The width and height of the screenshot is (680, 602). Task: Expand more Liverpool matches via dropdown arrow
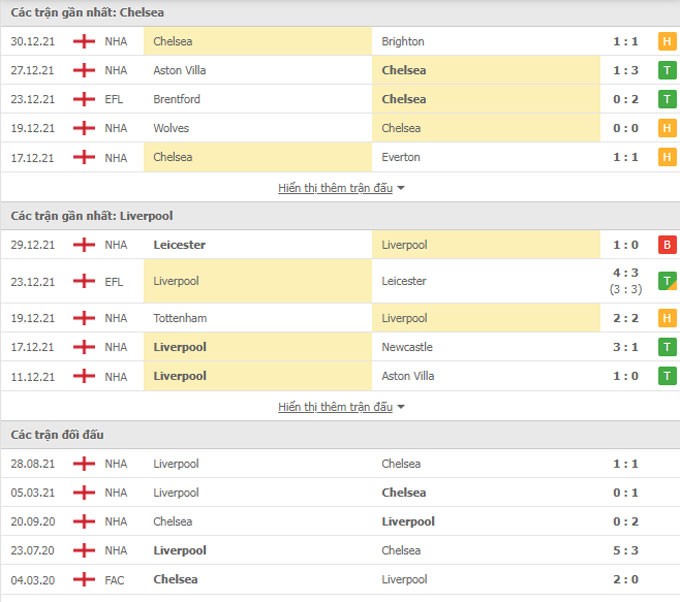pos(401,407)
